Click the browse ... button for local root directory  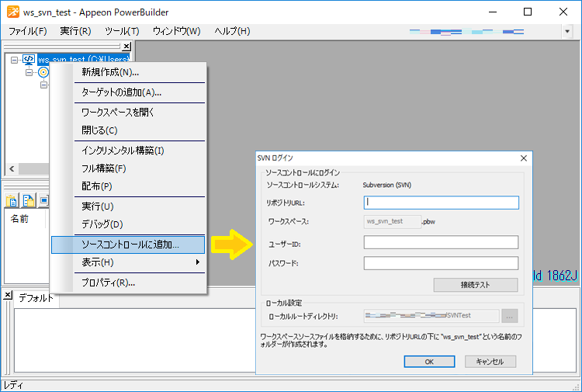tap(509, 316)
